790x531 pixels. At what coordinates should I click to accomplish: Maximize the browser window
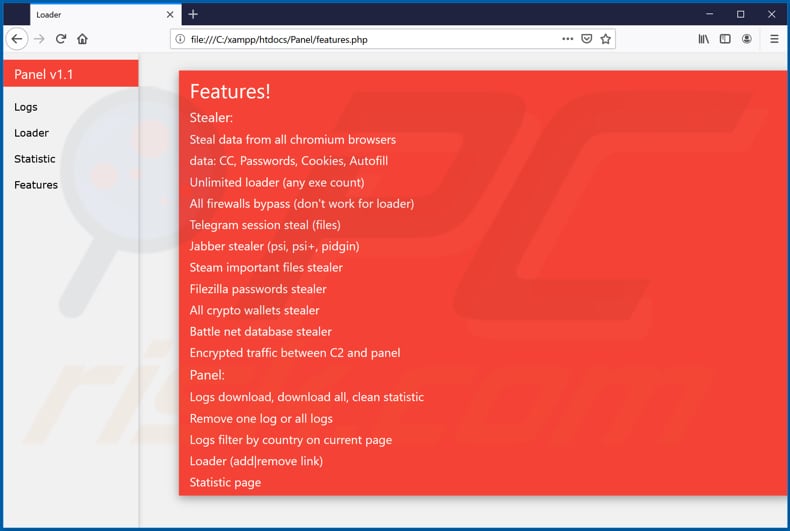click(x=741, y=14)
